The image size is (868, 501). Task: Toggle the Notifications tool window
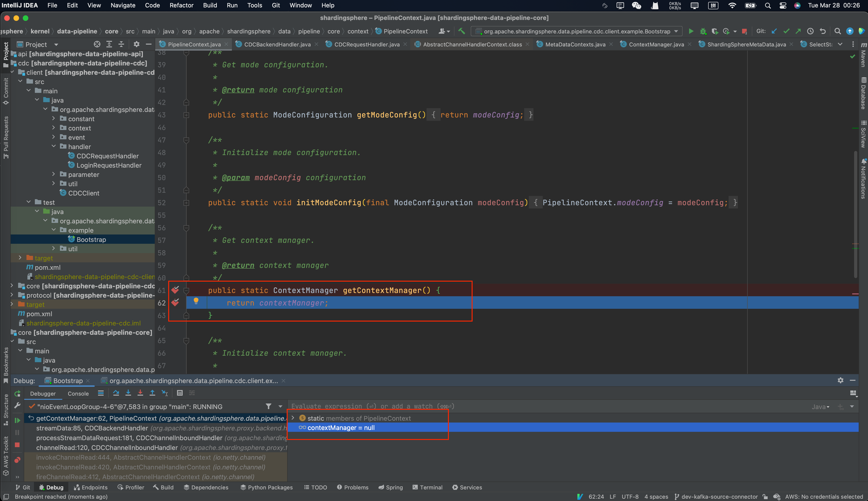coord(863,178)
